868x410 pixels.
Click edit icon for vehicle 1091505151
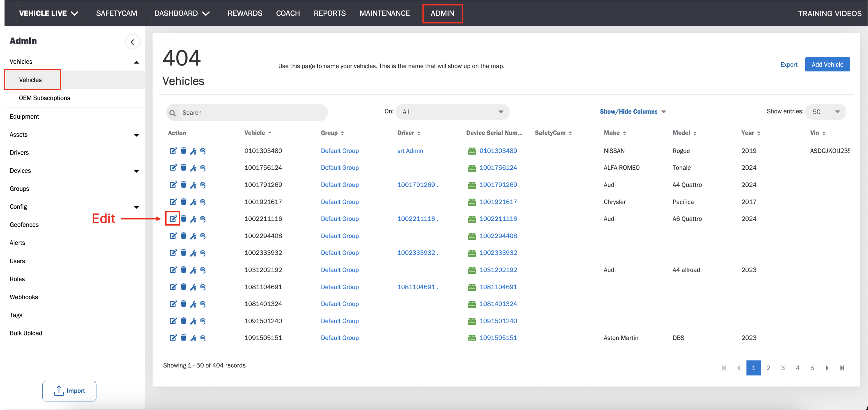tap(173, 338)
